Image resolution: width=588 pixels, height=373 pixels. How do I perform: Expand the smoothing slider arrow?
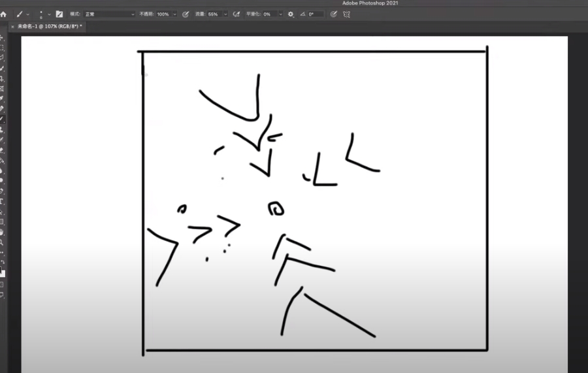point(280,14)
